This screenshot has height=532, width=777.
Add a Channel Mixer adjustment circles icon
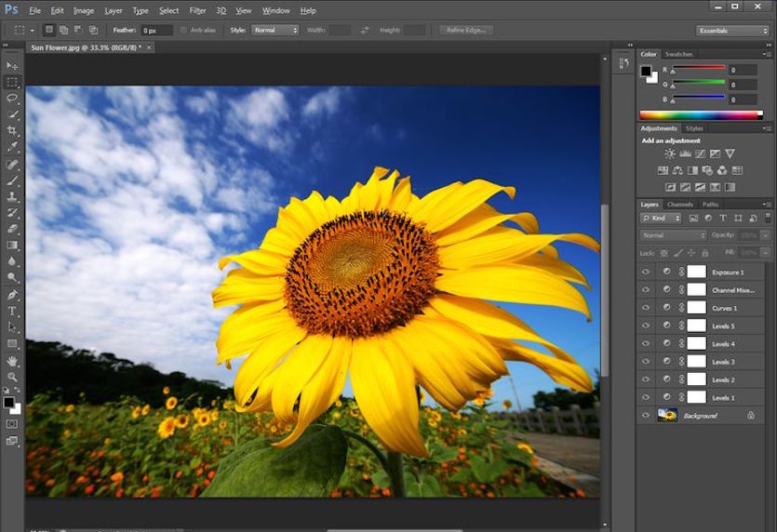(722, 170)
